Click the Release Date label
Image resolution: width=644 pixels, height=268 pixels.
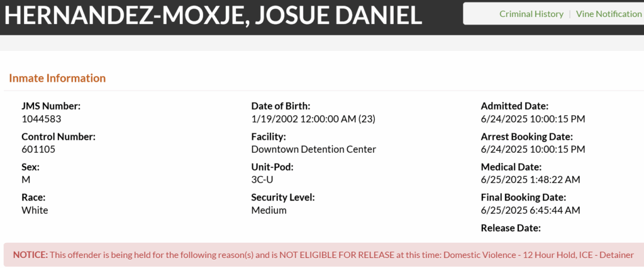511,228
